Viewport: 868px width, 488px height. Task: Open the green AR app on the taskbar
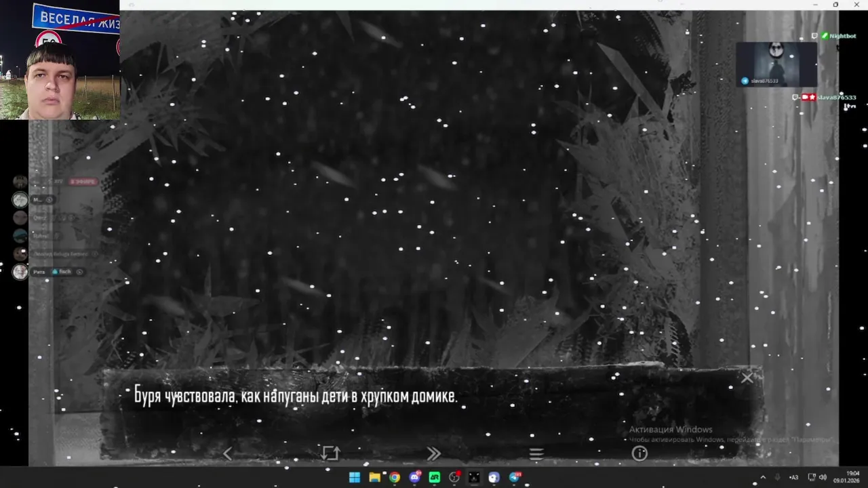coord(435,477)
